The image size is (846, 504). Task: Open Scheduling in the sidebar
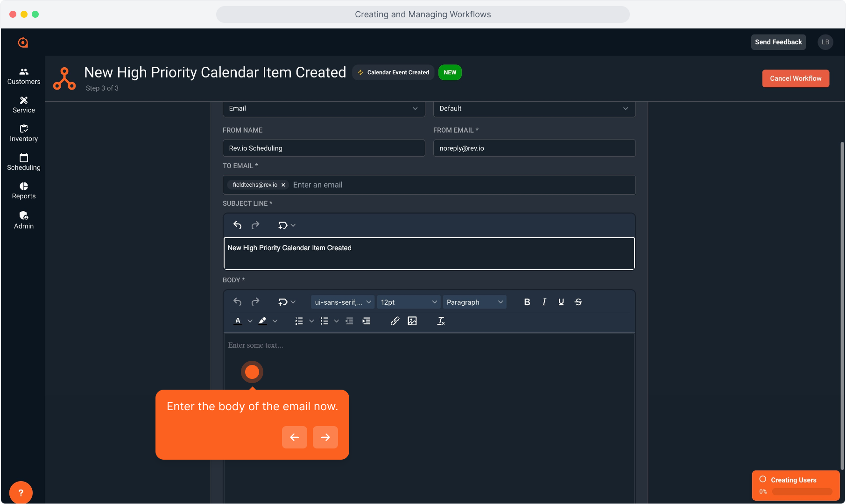click(24, 162)
